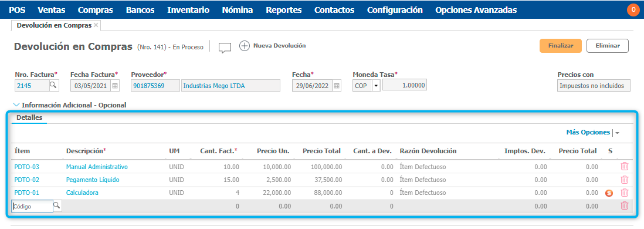Click the Nro. Factura field showing 2145

[x=32, y=86]
